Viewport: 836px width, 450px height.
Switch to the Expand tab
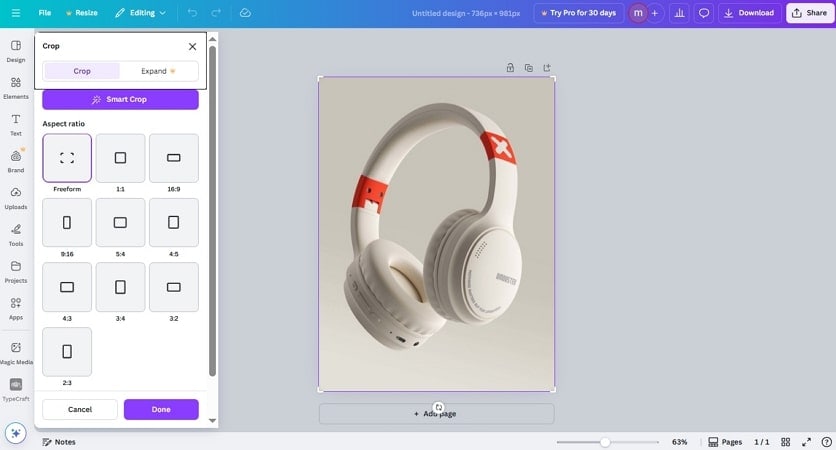coord(158,71)
